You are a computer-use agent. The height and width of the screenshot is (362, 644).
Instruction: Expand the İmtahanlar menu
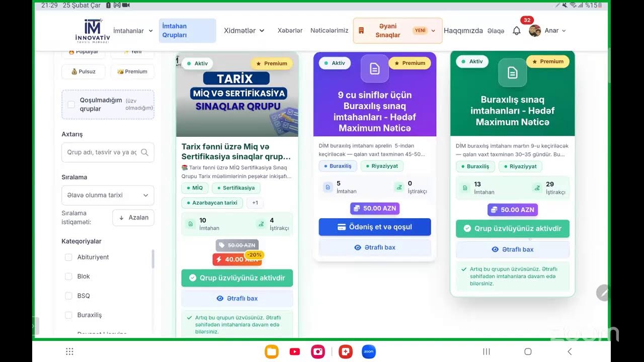tap(133, 31)
